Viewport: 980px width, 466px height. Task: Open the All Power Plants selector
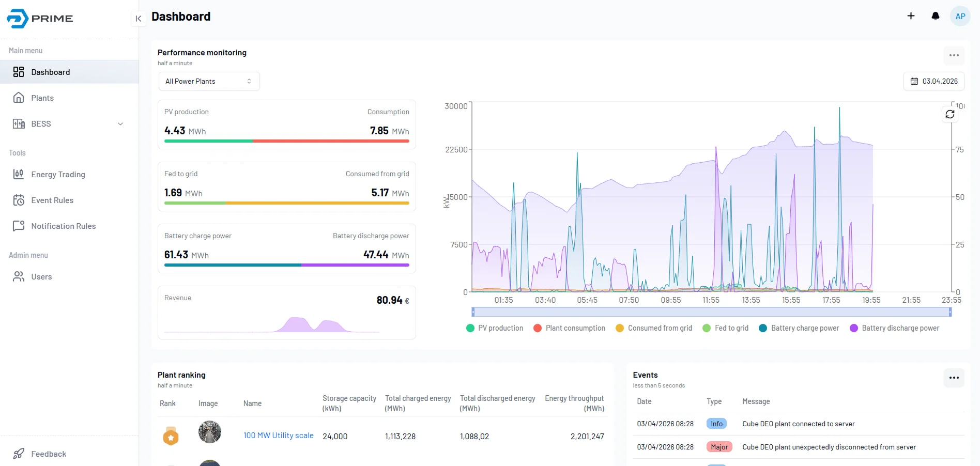coord(208,81)
